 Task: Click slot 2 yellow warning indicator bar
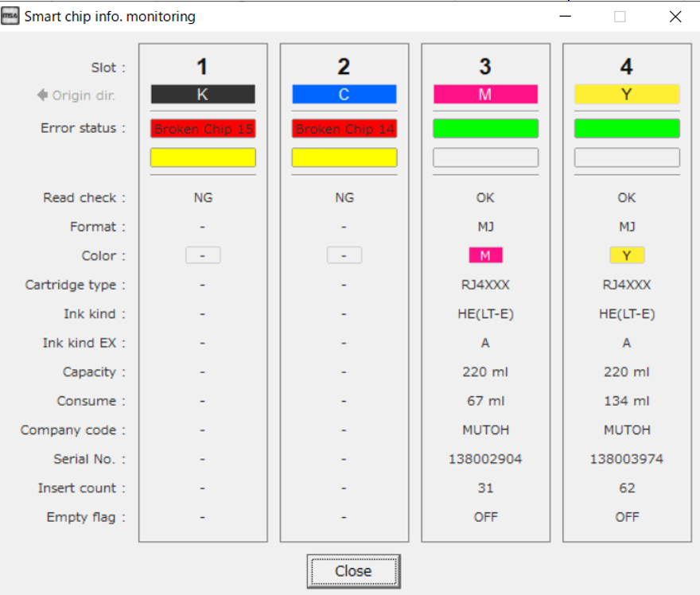[x=344, y=157]
